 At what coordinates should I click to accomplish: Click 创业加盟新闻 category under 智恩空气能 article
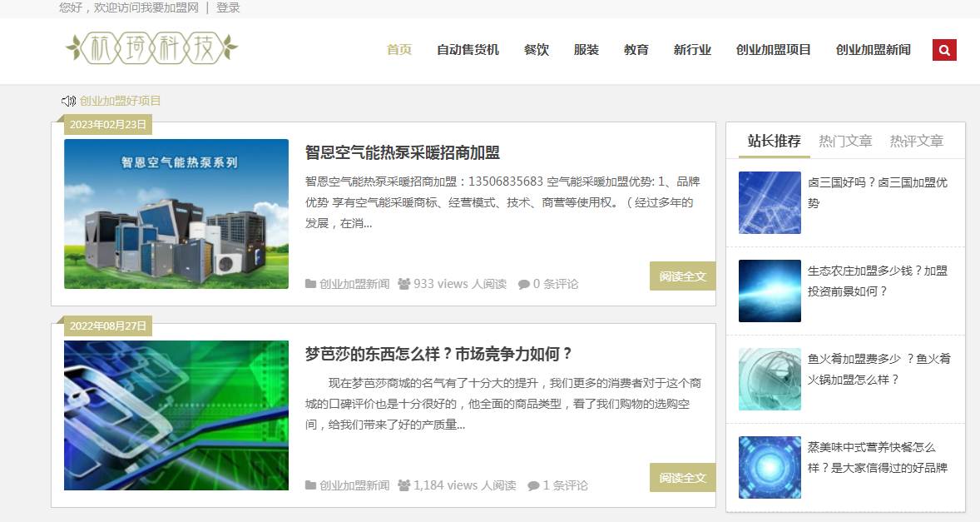354,284
